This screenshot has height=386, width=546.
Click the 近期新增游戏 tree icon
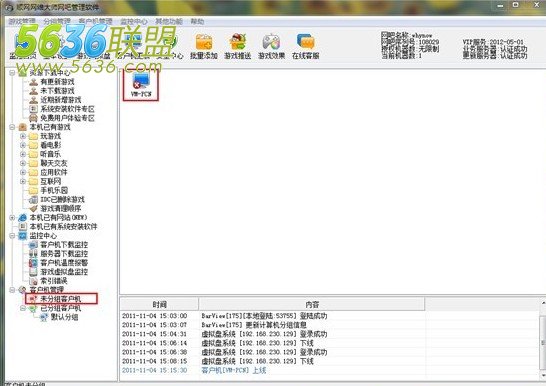click(x=33, y=100)
